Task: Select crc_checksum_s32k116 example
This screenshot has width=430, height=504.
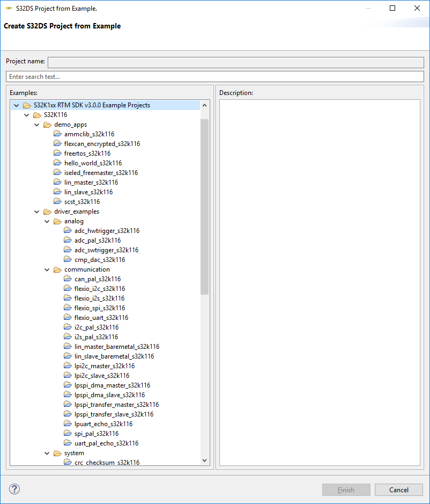Action: pyautogui.click(x=107, y=462)
